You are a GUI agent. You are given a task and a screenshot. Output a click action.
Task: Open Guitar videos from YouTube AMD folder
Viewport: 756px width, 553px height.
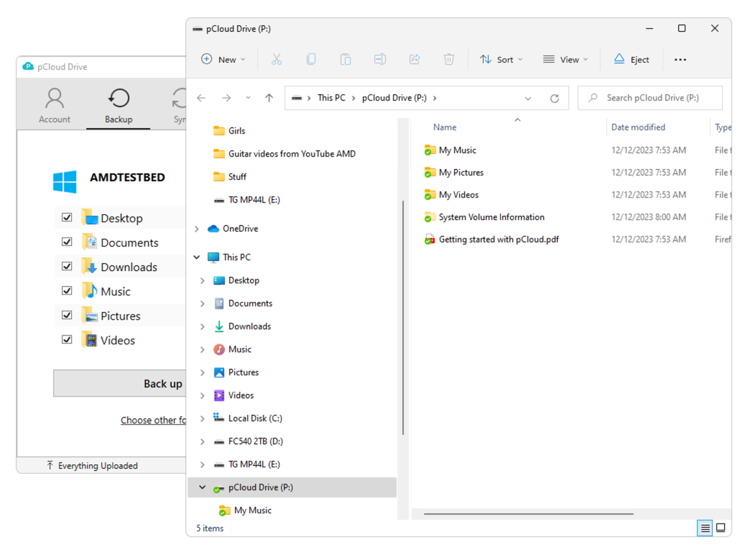click(292, 154)
